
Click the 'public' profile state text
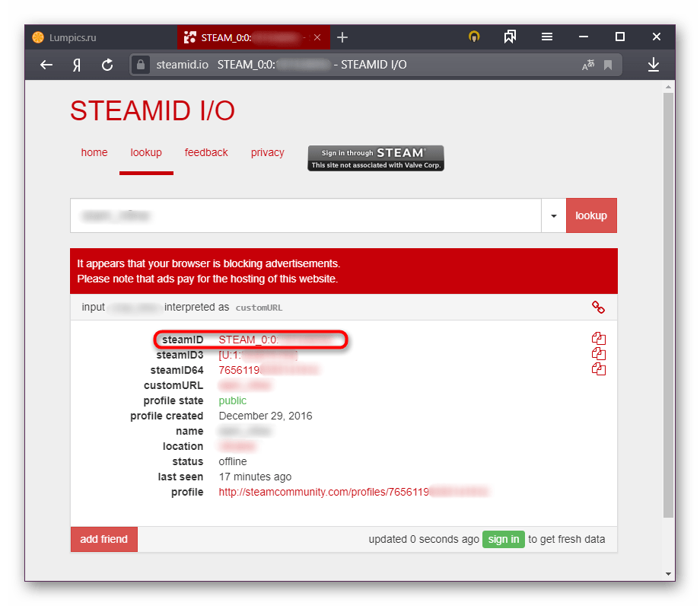point(232,401)
